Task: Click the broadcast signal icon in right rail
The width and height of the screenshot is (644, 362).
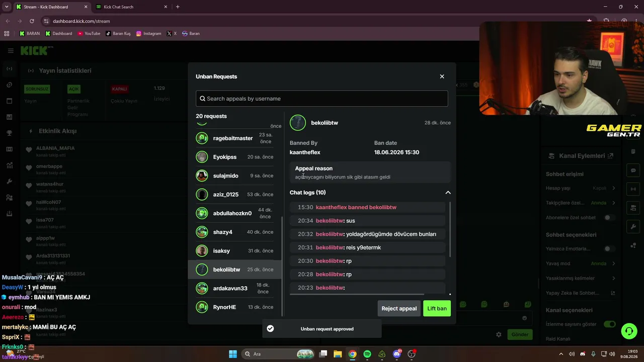Action: pos(633,189)
